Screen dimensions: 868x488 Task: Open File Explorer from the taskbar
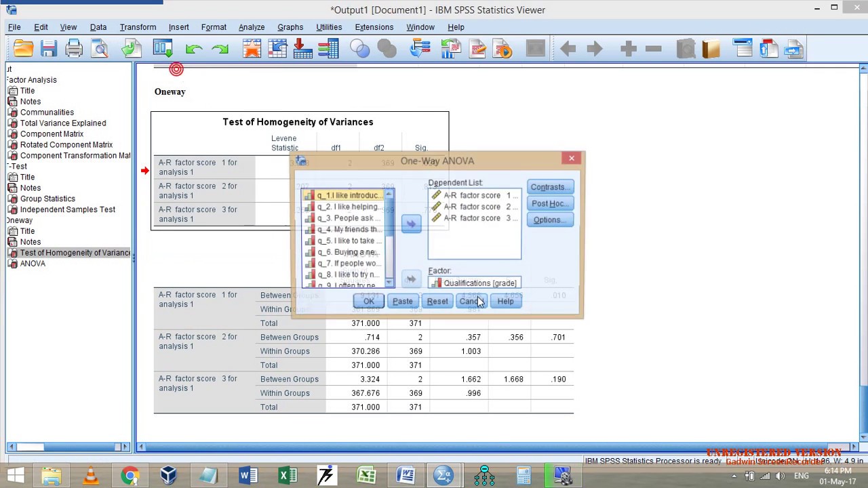click(52, 476)
